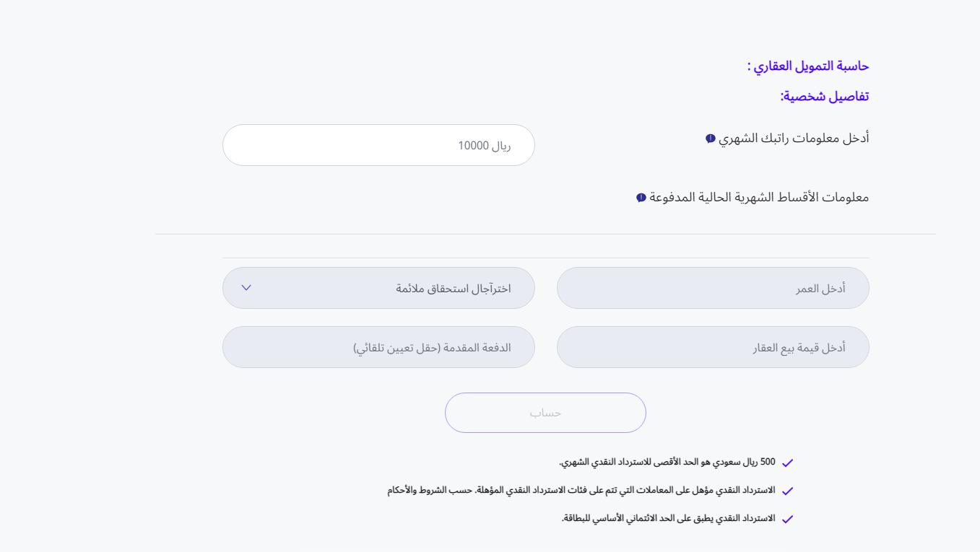The width and height of the screenshot is (980, 552).
Task: Click the الدفعة المقدمة down payment field
Action: [378, 347]
